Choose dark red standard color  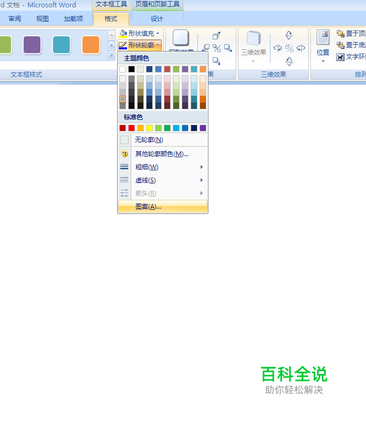pos(123,128)
